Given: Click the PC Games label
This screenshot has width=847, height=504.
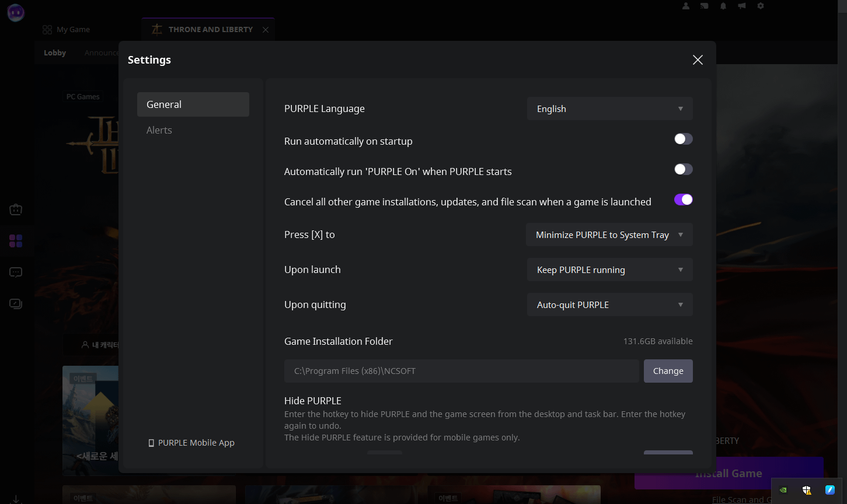Looking at the screenshot, I should click(83, 96).
